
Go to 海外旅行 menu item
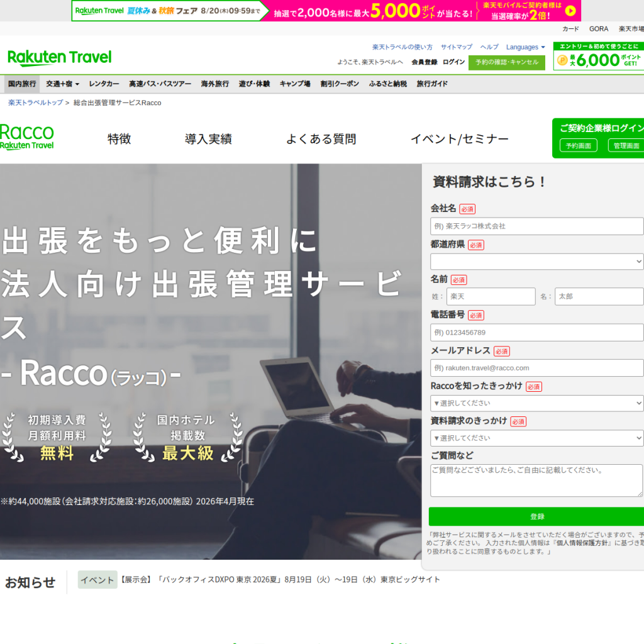pyautogui.click(x=215, y=84)
